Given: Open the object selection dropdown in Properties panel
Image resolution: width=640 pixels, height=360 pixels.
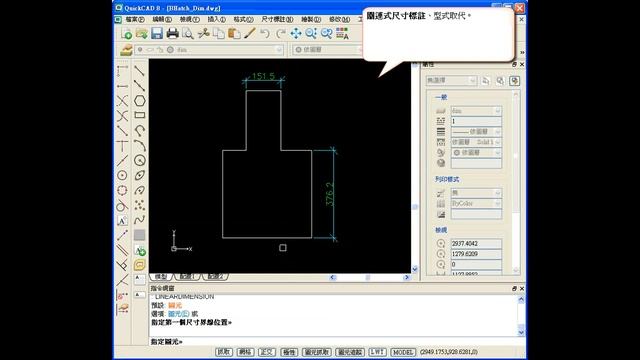Looking at the screenshot, I should [451, 81].
